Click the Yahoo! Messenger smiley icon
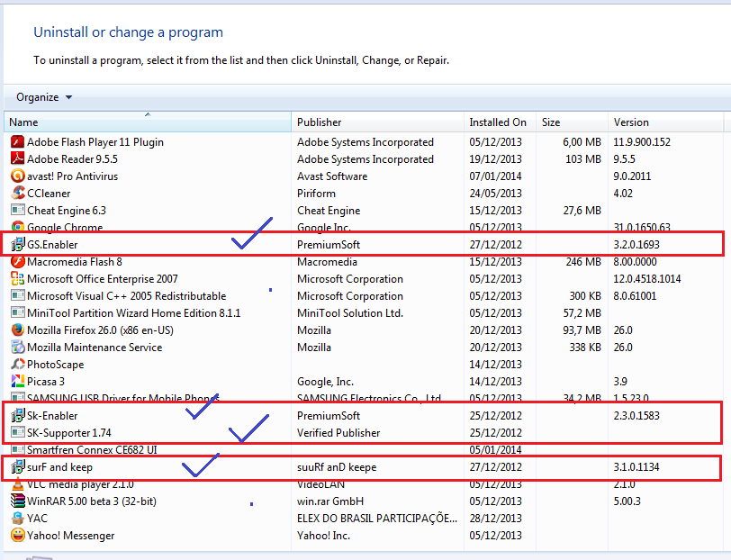The image size is (731, 560). pyautogui.click(x=18, y=536)
